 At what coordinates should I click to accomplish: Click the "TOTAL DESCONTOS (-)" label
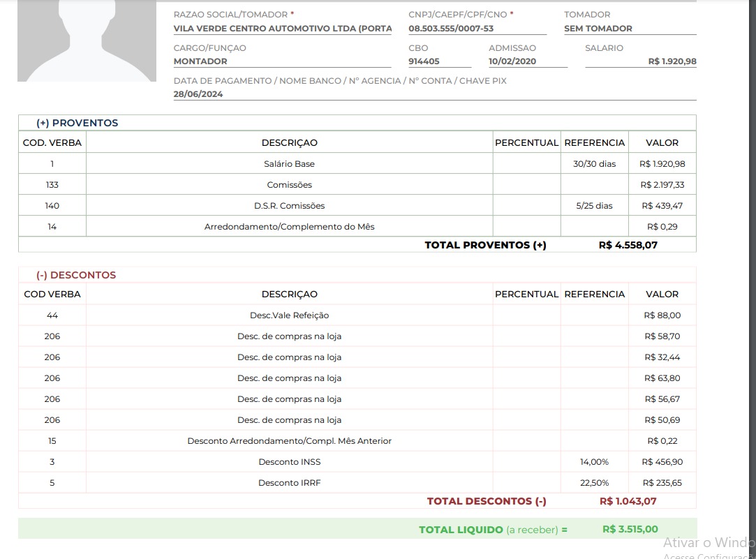[x=487, y=501]
